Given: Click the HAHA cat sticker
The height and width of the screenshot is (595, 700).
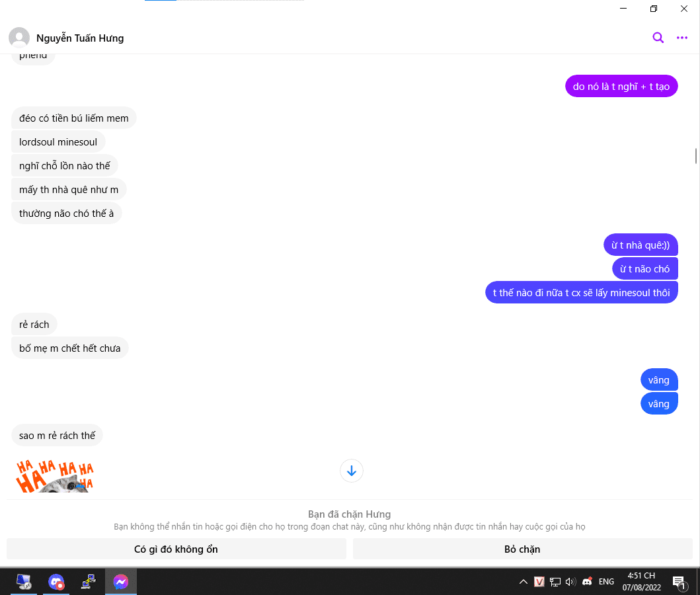Looking at the screenshot, I should [x=54, y=476].
